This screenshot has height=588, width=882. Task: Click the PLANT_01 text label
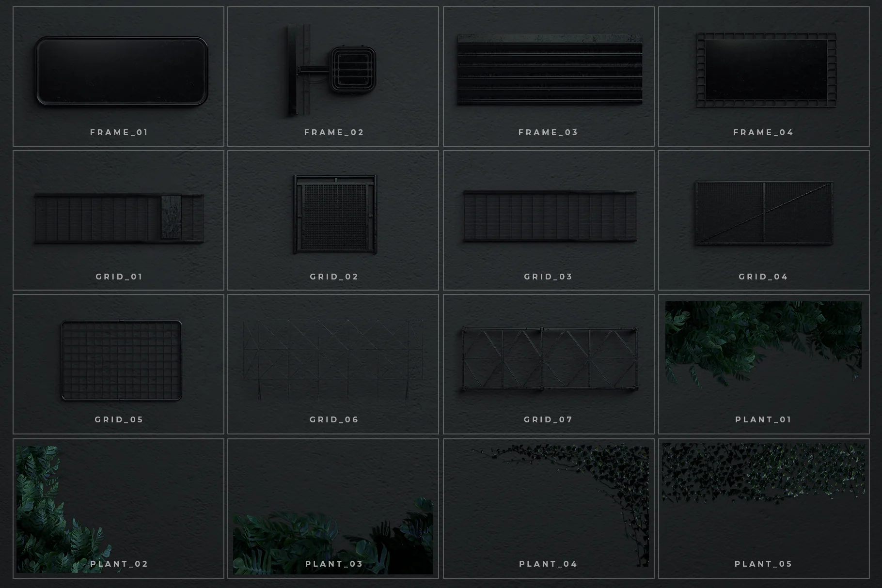tap(763, 419)
